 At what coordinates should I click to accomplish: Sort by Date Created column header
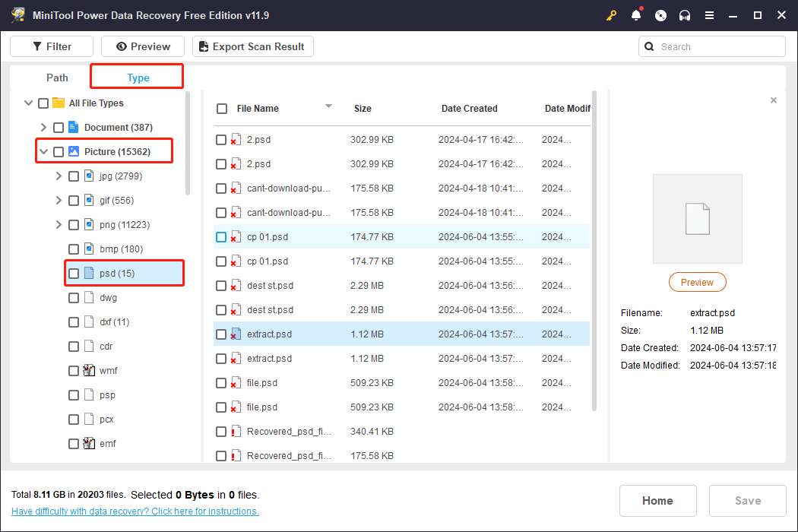click(x=469, y=109)
